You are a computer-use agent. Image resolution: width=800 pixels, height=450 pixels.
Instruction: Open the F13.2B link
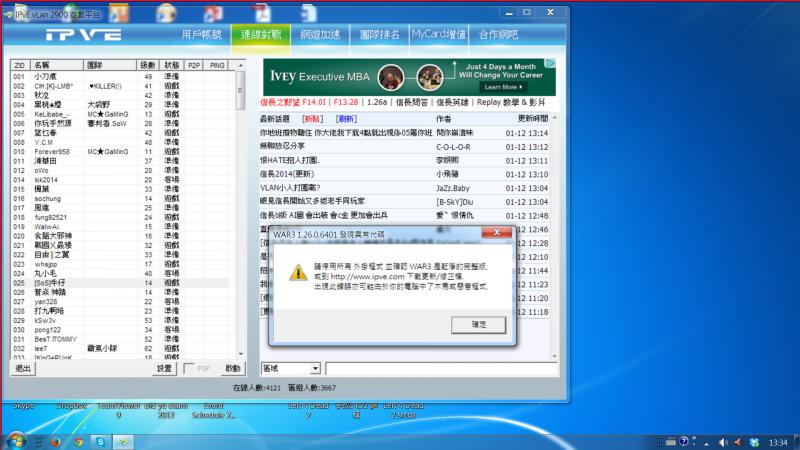pyautogui.click(x=346, y=102)
